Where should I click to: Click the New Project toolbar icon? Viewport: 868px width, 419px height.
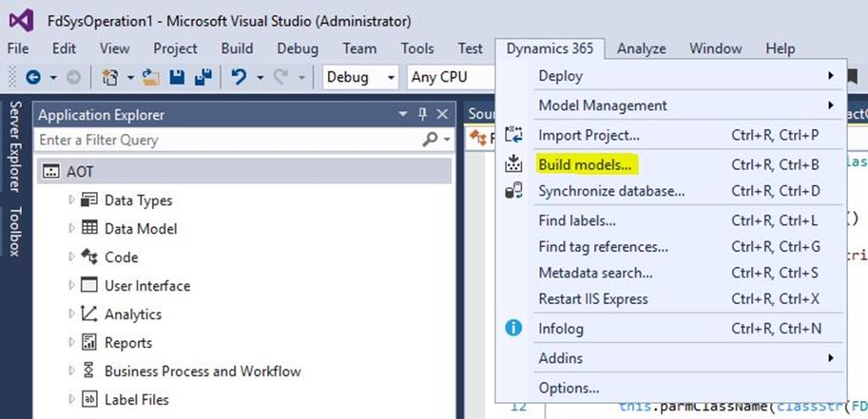[109, 78]
